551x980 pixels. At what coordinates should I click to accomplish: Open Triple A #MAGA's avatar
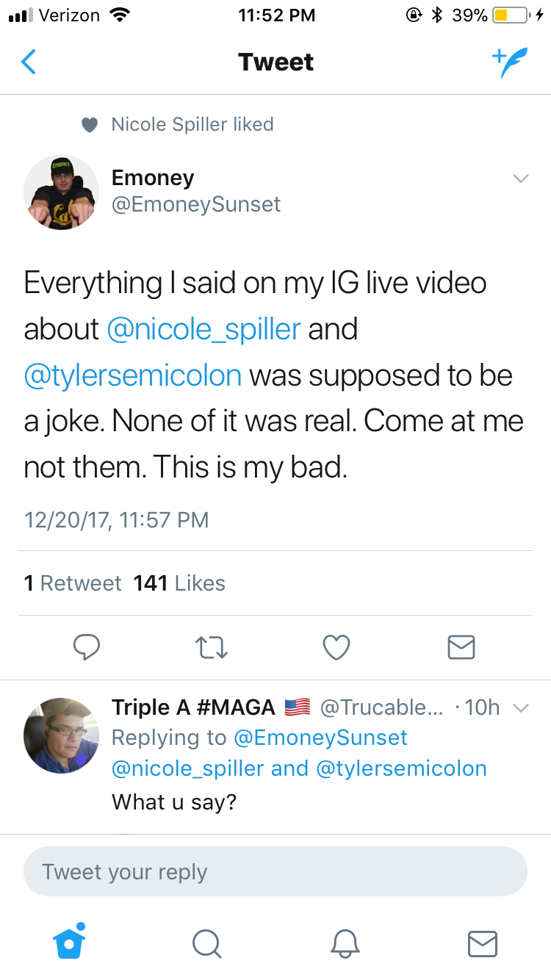point(62,735)
